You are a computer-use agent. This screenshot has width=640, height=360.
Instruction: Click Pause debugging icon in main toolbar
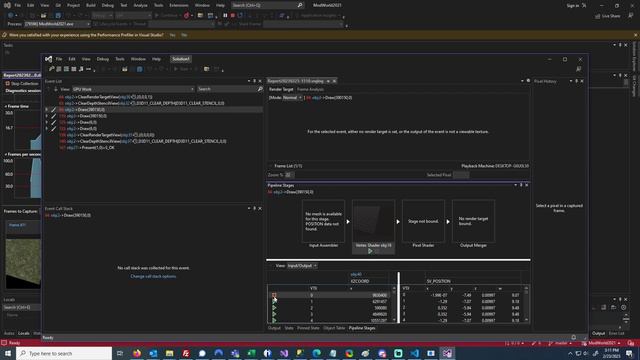click(225, 16)
